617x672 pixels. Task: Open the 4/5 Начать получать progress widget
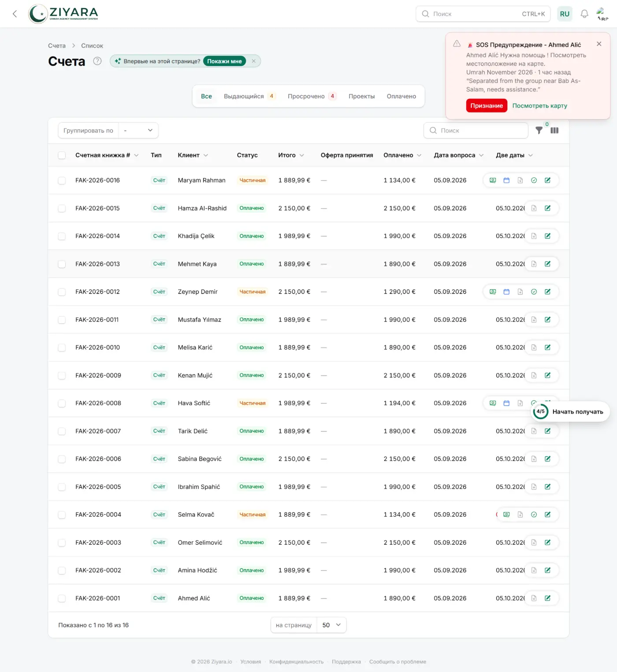(x=571, y=411)
